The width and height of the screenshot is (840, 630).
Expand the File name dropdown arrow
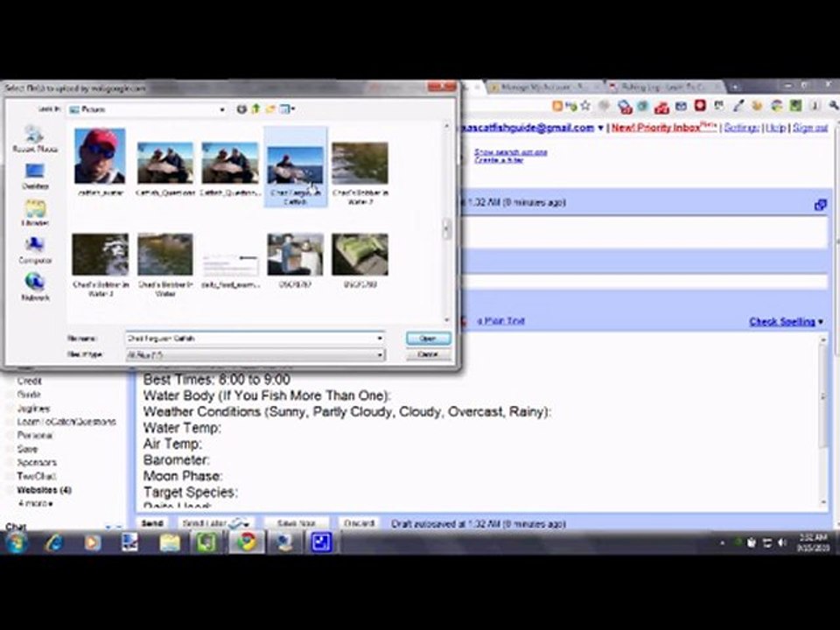click(x=379, y=338)
